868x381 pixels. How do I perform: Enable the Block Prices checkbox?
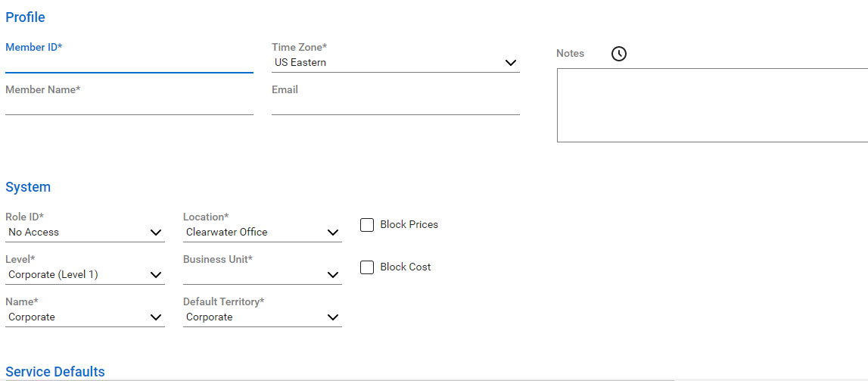[367, 225]
